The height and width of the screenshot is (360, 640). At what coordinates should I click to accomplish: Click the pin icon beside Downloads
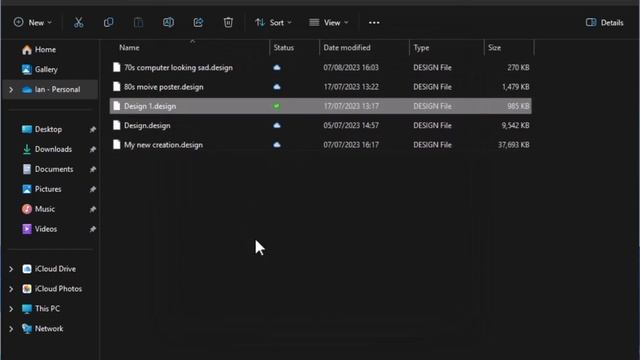coord(93,149)
